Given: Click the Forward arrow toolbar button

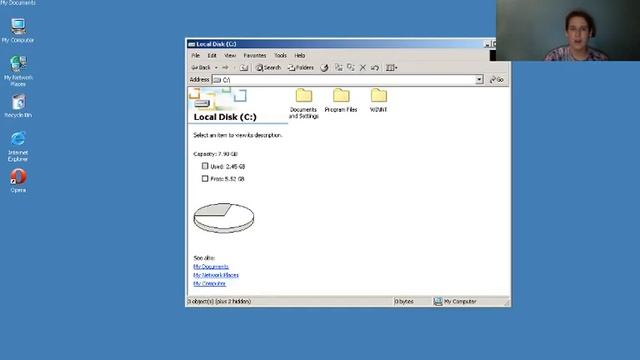Looking at the screenshot, I should (x=225, y=68).
